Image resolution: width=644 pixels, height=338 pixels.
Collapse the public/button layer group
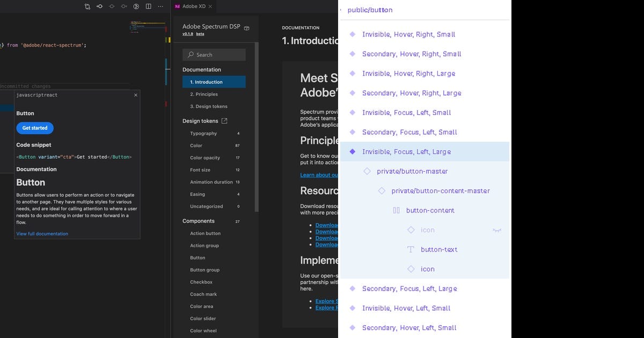click(341, 10)
